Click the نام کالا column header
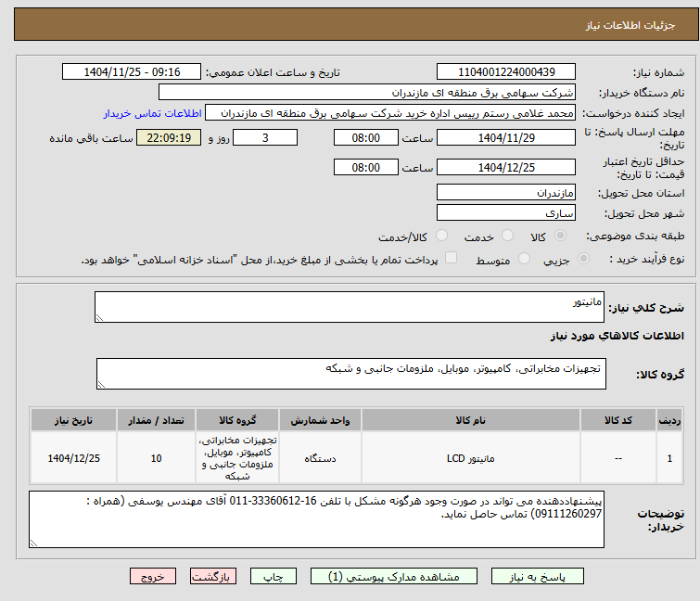Viewport: 700px width, 601px height. [471, 420]
